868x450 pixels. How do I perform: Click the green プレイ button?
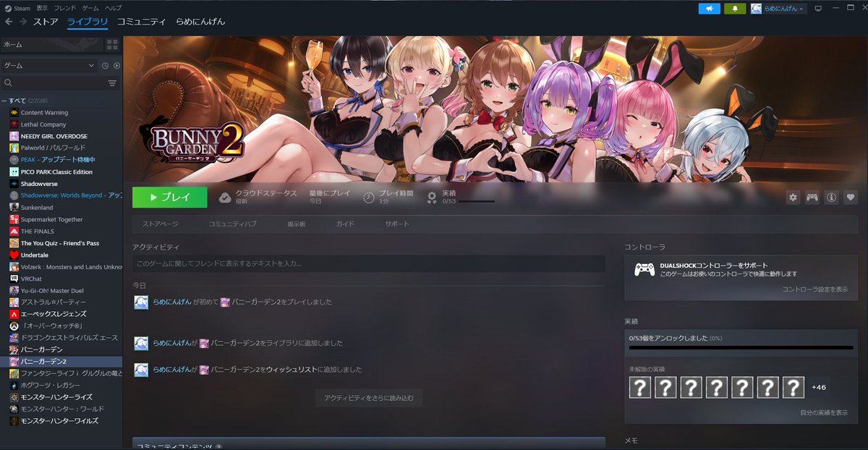[170, 197]
